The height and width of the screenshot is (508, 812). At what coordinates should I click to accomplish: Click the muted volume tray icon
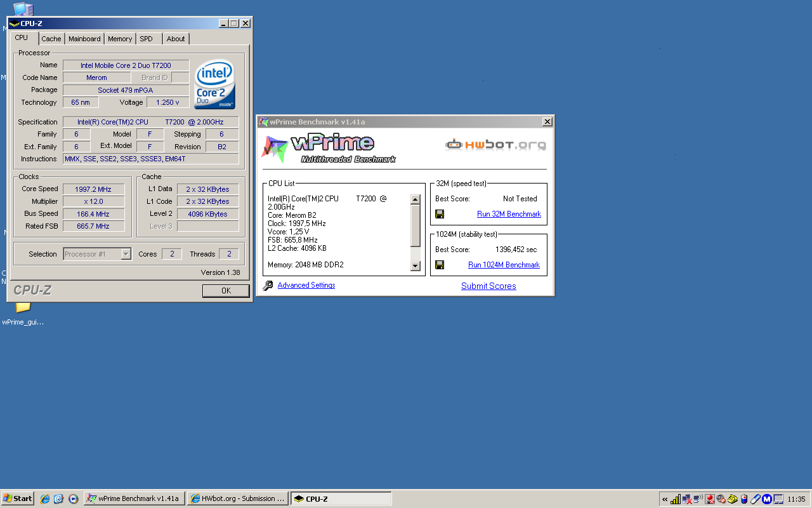pos(721,499)
